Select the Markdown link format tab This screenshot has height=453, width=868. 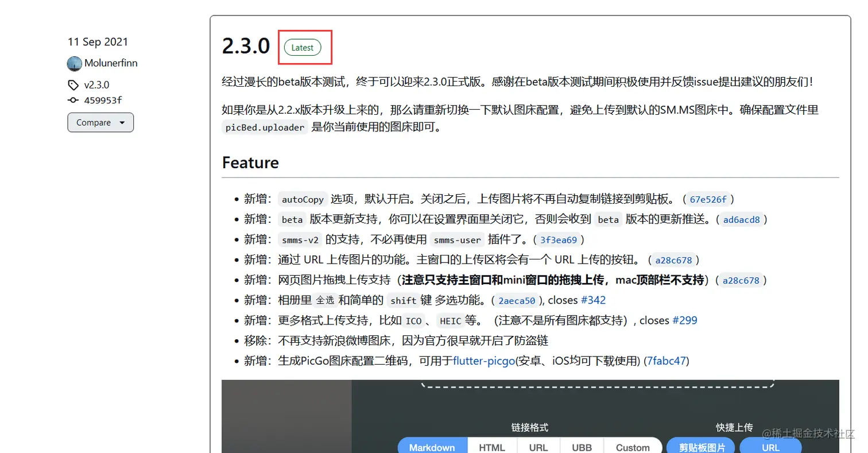[432, 447]
